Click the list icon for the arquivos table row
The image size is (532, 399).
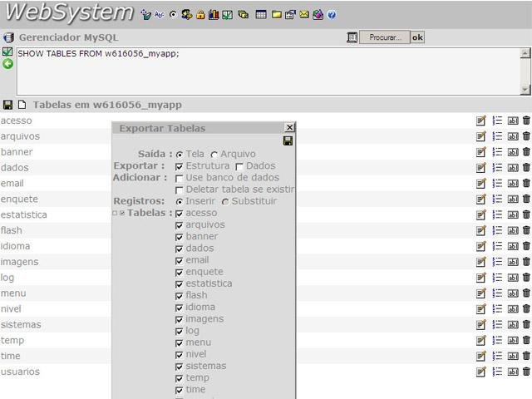pyautogui.click(x=497, y=136)
